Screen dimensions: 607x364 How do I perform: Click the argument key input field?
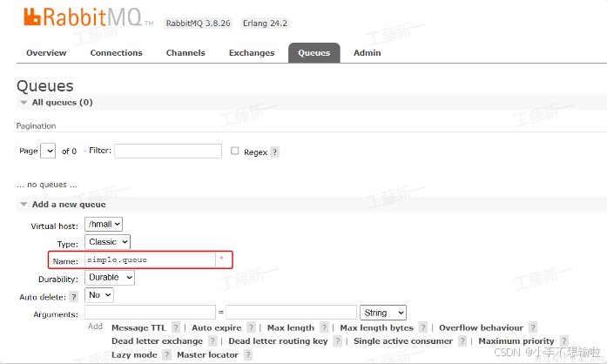(x=150, y=312)
